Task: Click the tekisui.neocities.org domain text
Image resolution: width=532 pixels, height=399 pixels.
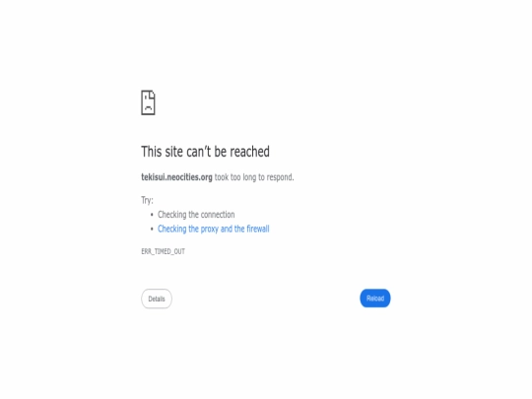Action: [x=176, y=177]
